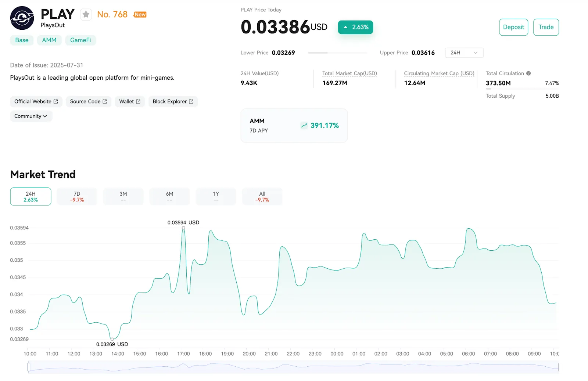The height and width of the screenshot is (381, 588).
Task: Click the Upper Price 0.03616 value
Action: 423,53
